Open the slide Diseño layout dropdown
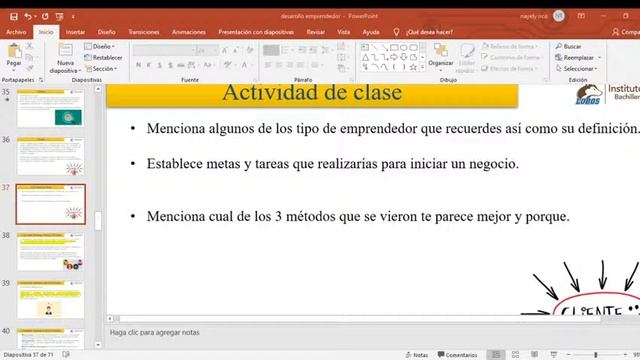 (99, 46)
